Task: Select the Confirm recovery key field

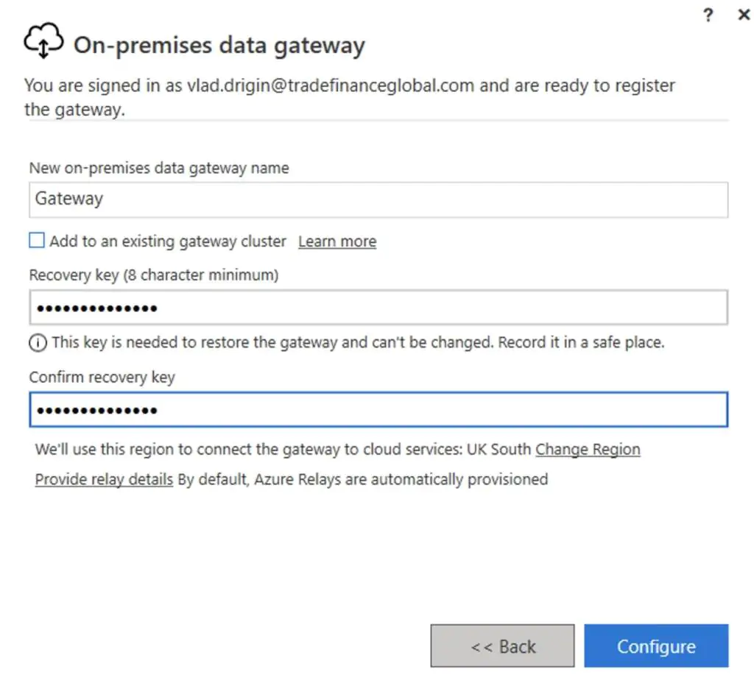Action: (378, 409)
